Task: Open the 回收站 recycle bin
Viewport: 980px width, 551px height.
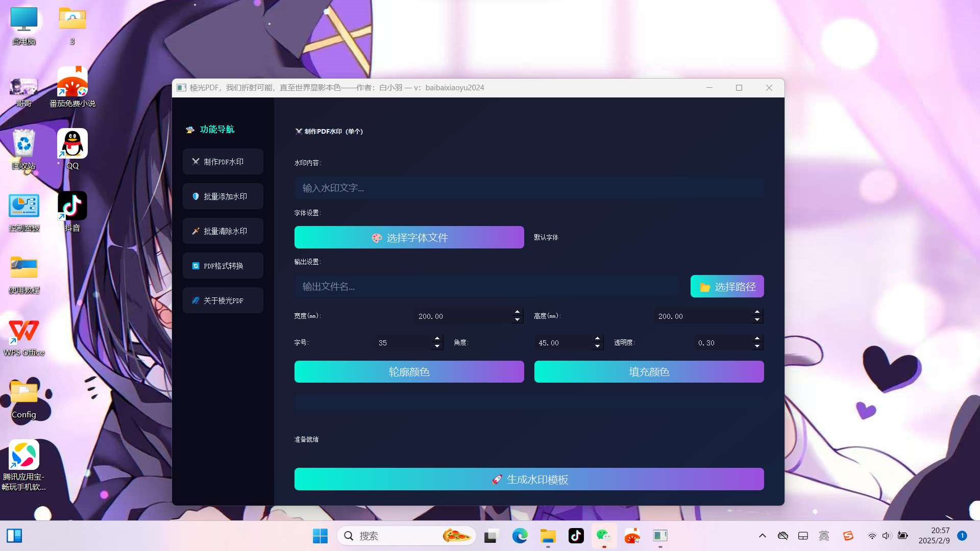Action: [23, 149]
